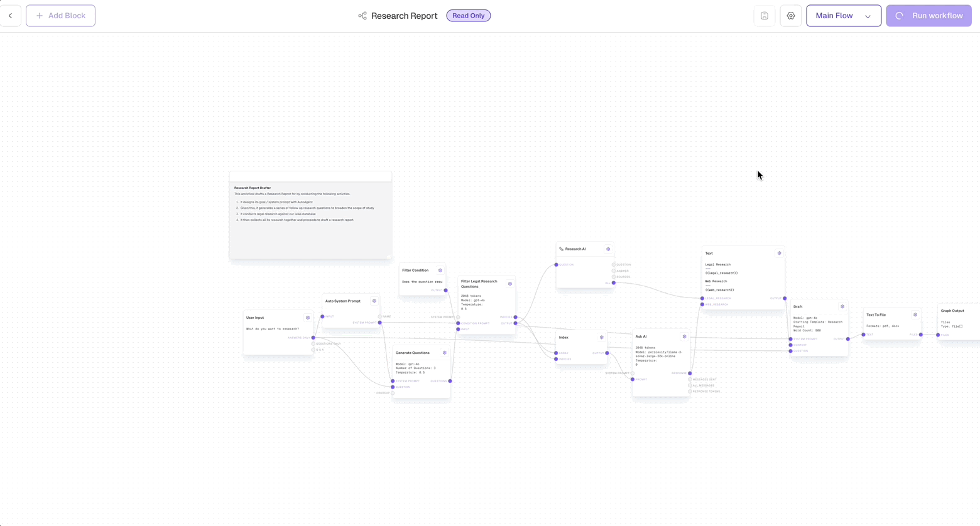The width and height of the screenshot is (980, 526).
Task: Open the Main Flow dropdown
Action: (843, 15)
